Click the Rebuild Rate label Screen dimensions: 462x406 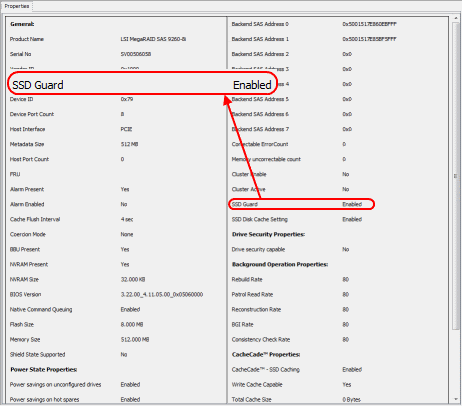click(247, 279)
